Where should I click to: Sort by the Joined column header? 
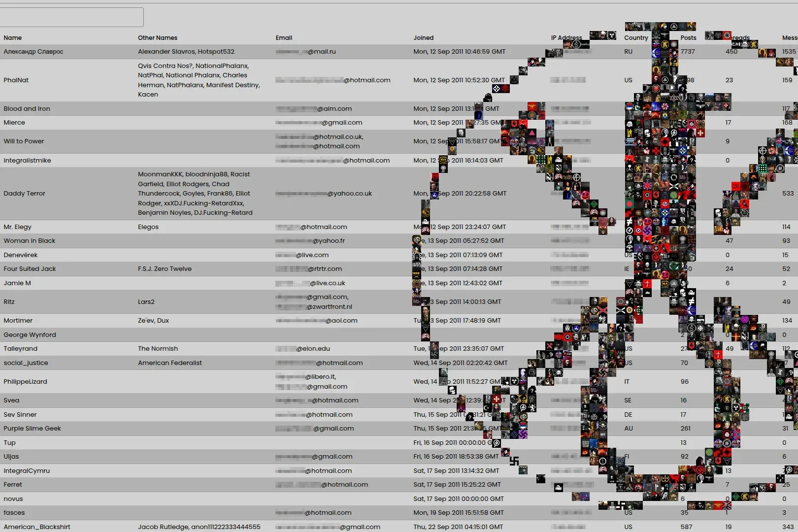[424, 37]
